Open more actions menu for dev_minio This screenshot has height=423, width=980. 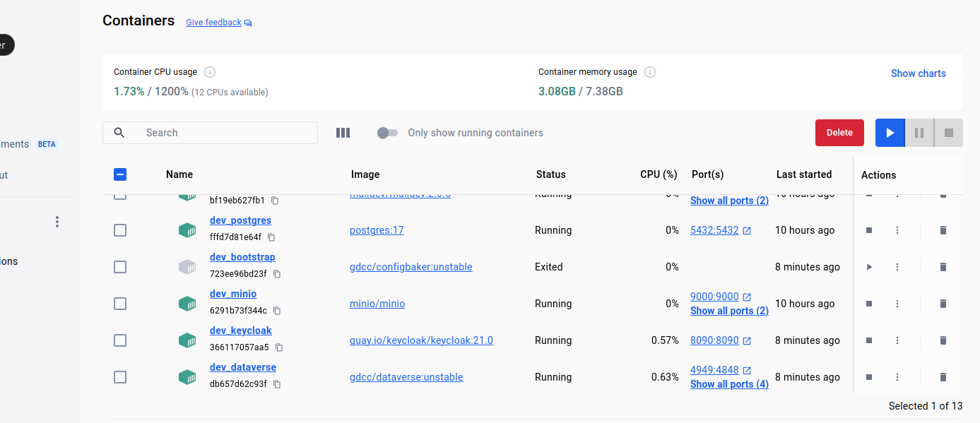coord(897,304)
